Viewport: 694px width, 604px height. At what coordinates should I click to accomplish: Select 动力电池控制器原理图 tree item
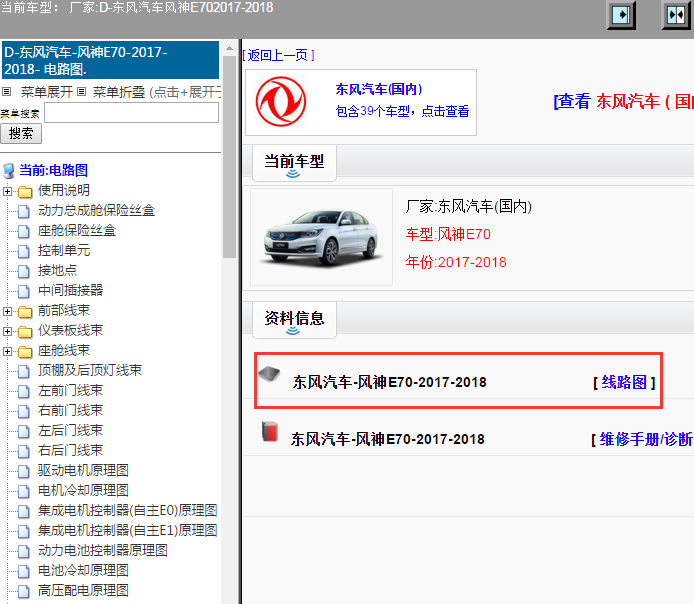(x=103, y=550)
